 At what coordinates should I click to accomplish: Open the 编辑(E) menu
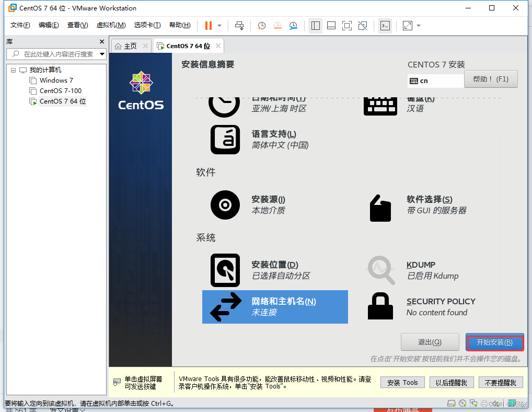49,25
